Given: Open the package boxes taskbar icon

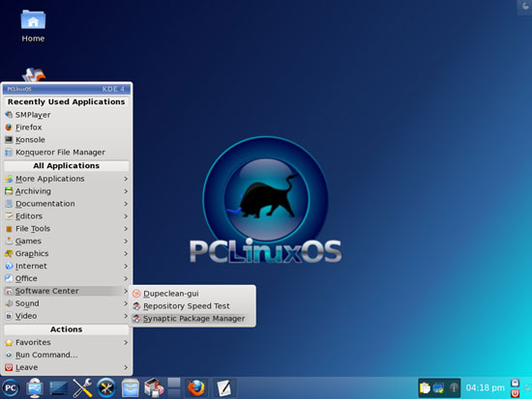Looking at the screenshot, I should tap(154, 387).
